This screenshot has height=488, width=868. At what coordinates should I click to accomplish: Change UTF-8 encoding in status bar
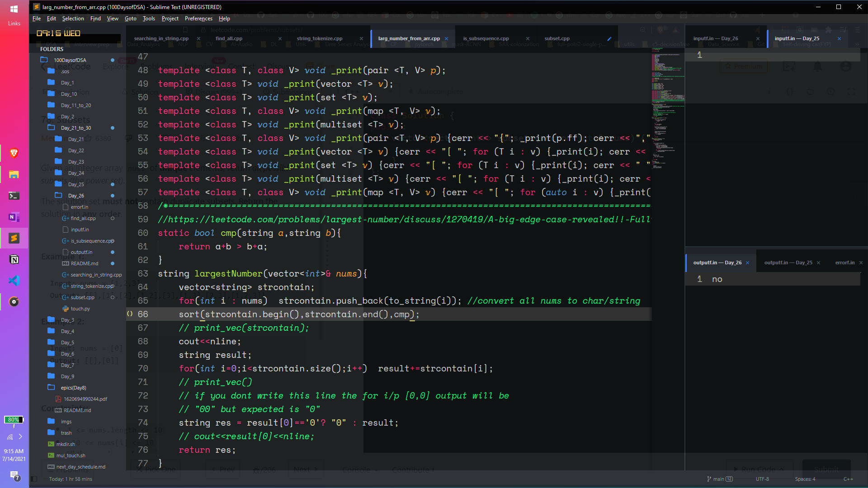point(762,479)
